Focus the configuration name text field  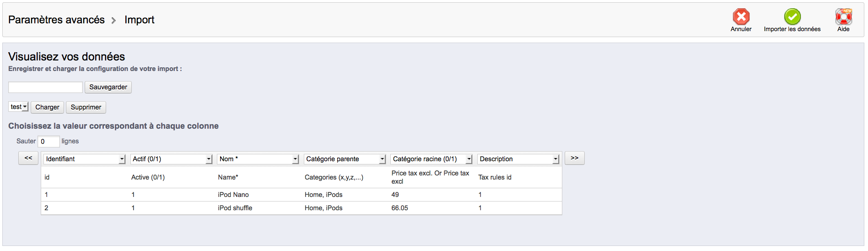[45, 87]
